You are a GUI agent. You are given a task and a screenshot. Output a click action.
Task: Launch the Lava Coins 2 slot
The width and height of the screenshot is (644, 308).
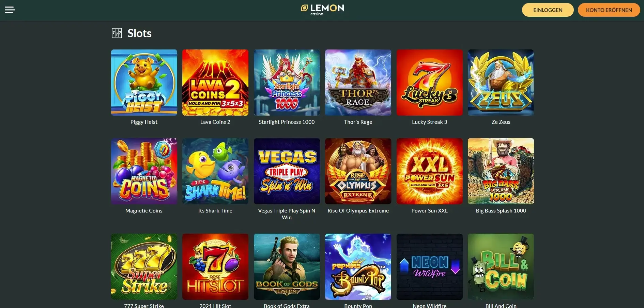[x=215, y=83]
